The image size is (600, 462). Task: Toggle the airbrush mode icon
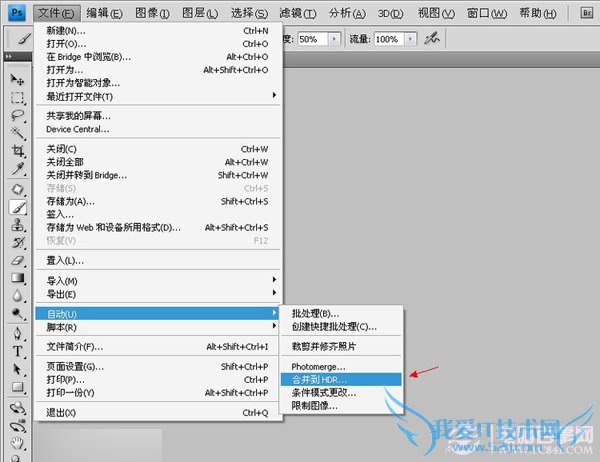tap(432, 38)
